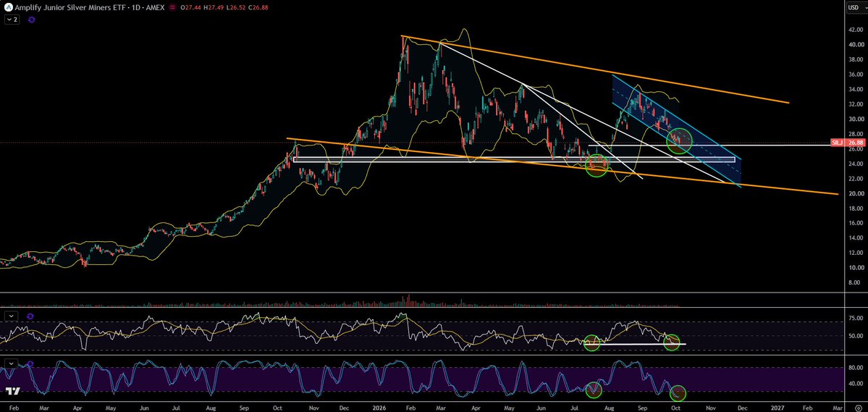Collapse the indicators legend showing 2
This screenshot has width=868, height=412.
point(12,20)
